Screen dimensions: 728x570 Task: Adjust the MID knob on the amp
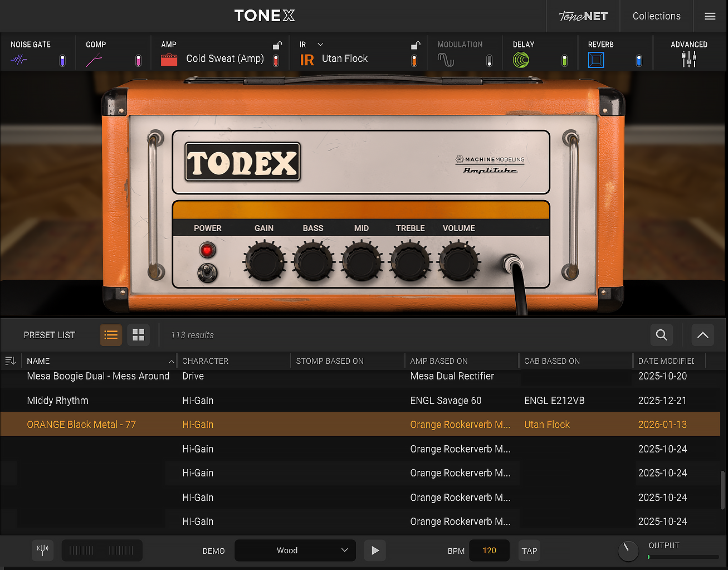pyautogui.click(x=361, y=262)
